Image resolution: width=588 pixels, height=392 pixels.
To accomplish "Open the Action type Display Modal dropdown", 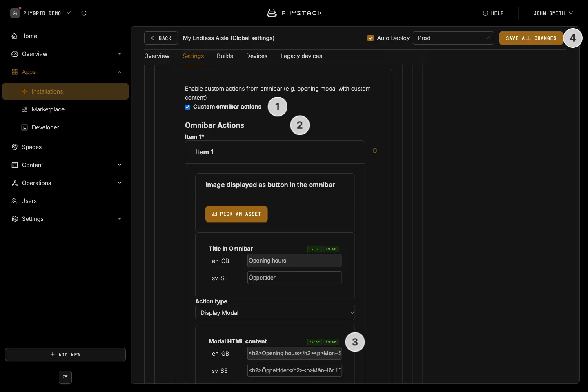I will click(275, 313).
